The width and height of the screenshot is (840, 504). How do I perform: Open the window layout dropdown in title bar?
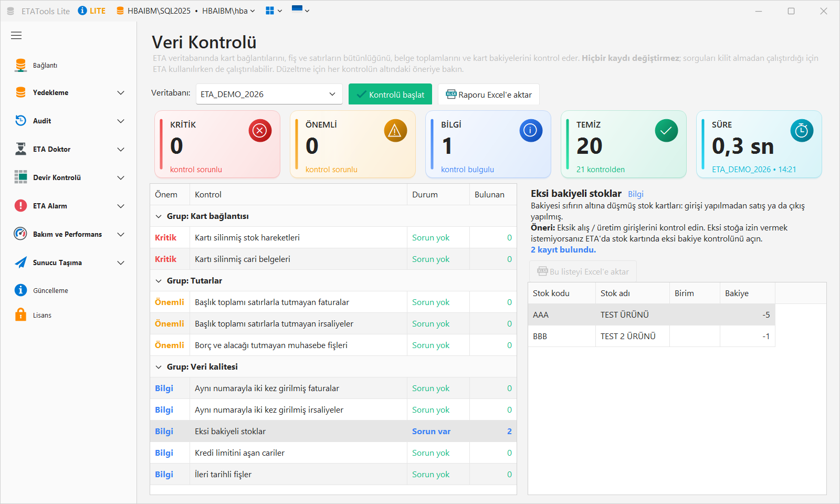pyautogui.click(x=274, y=10)
